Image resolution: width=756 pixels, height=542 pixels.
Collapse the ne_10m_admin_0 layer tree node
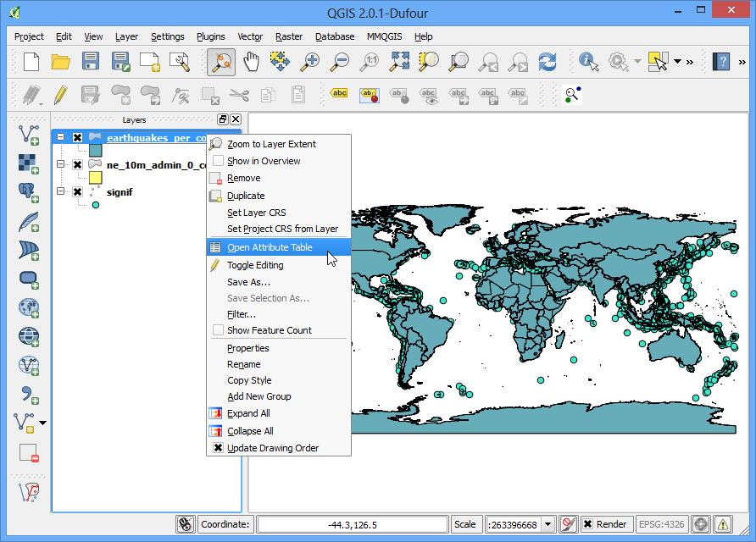pos(61,163)
